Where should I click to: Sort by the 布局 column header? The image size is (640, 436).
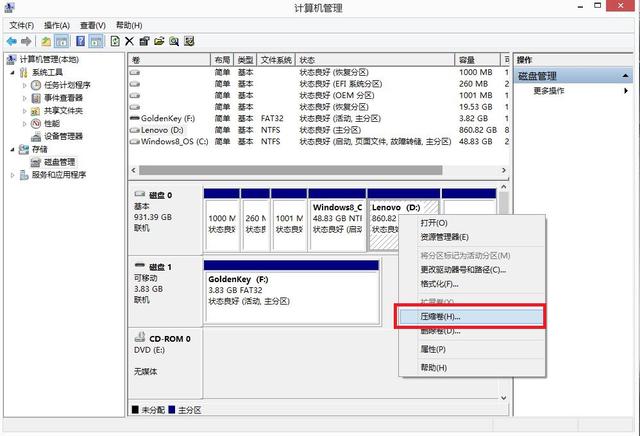point(222,60)
